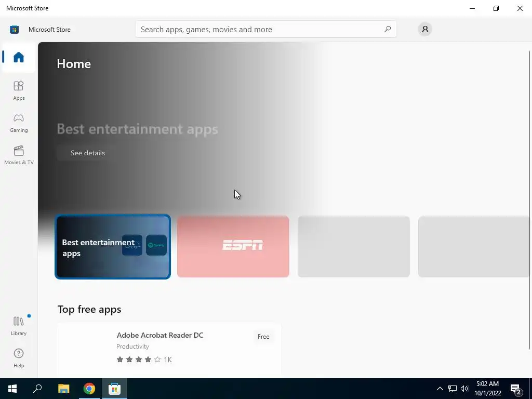Open the Gaming section
The height and width of the screenshot is (399, 532).
coord(19,123)
